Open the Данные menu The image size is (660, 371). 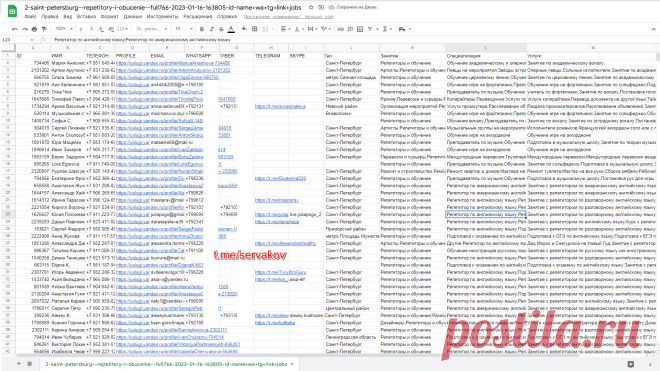[x=133, y=17]
